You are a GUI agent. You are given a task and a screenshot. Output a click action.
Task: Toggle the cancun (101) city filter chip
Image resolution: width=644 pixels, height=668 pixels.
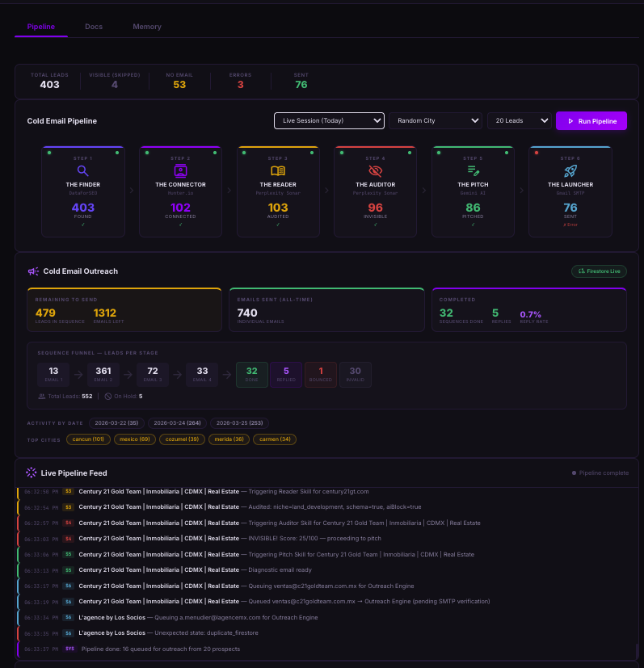88,439
